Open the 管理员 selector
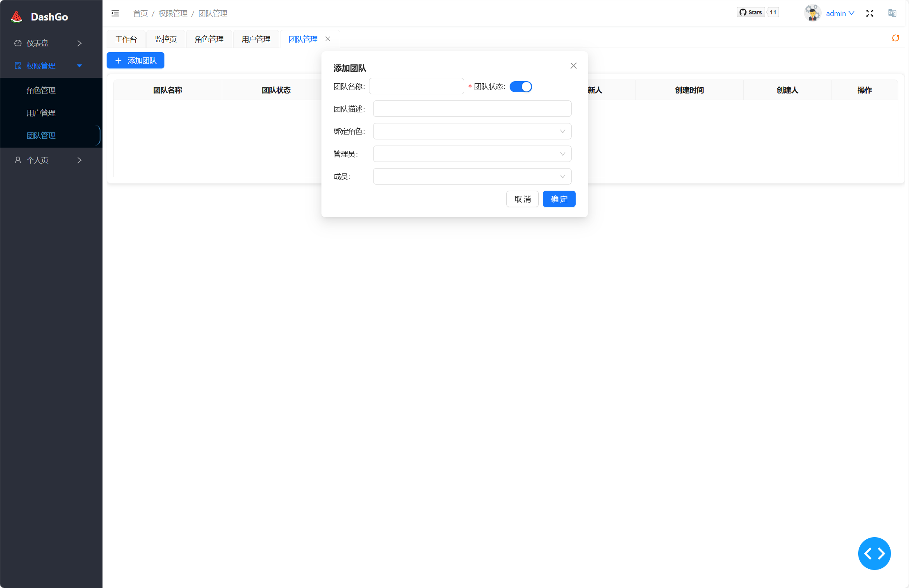Viewport: 909px width, 588px height. (472, 154)
